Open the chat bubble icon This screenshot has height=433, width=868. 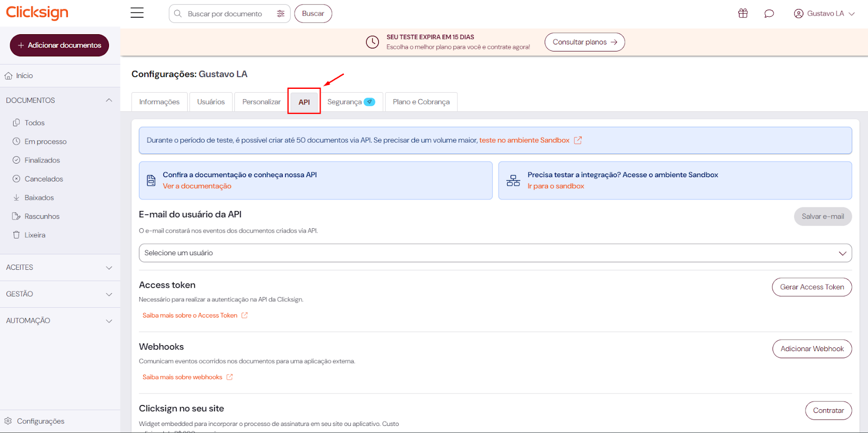769,14
